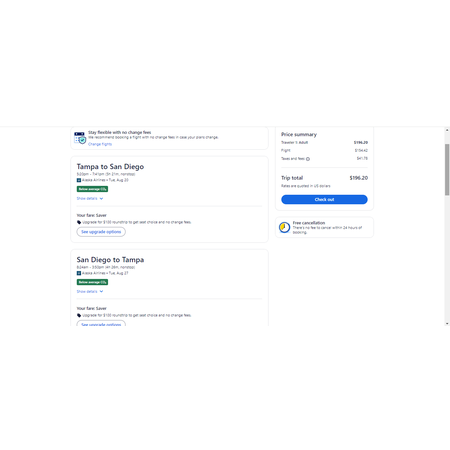450x450 pixels.
Task: Click the flexible booking calendar shield icon
Action: click(80, 138)
